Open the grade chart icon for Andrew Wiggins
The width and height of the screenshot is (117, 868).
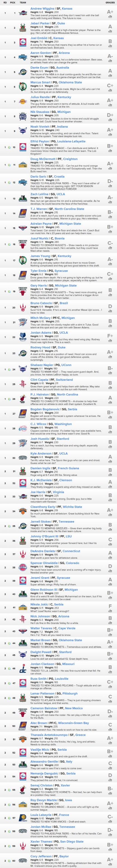click(x=110, y=16)
